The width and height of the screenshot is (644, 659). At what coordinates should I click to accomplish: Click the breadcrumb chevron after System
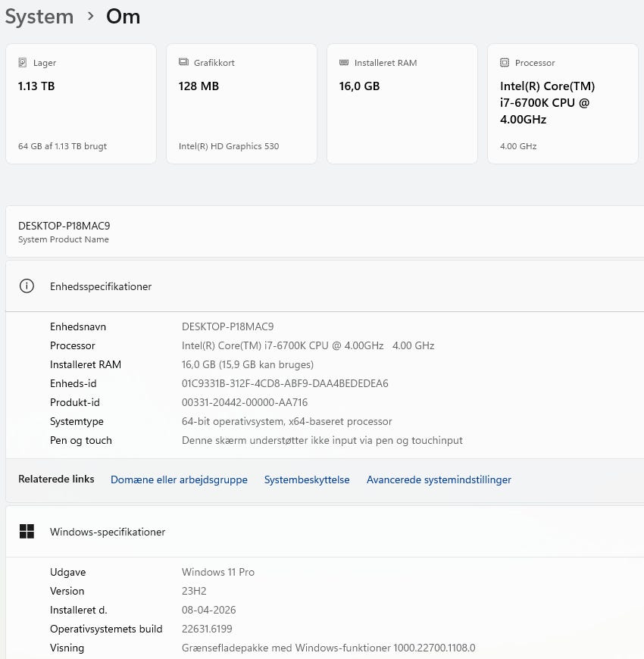click(x=90, y=17)
